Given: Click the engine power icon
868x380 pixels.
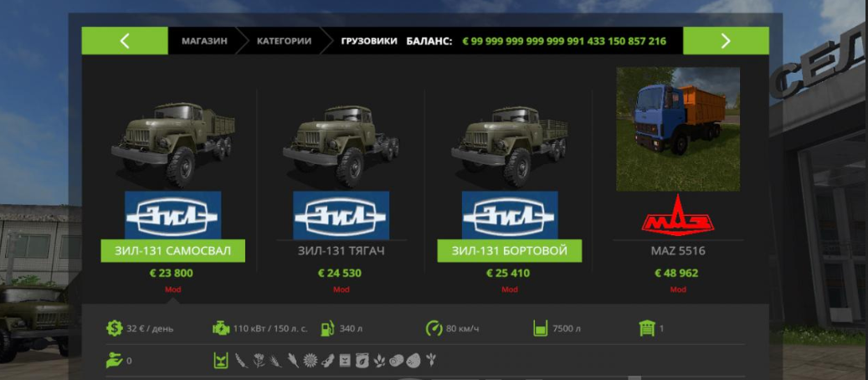Looking at the screenshot, I should 220,328.
